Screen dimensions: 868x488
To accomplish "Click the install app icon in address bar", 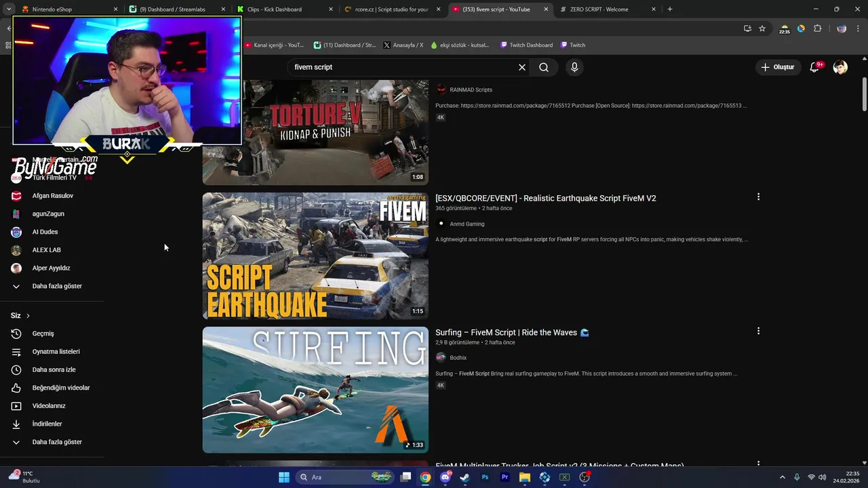I will (747, 28).
